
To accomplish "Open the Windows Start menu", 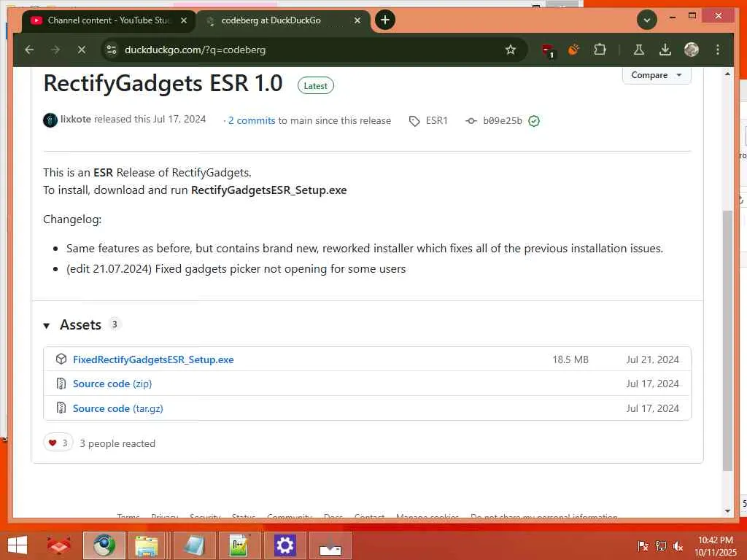I will [x=18, y=545].
